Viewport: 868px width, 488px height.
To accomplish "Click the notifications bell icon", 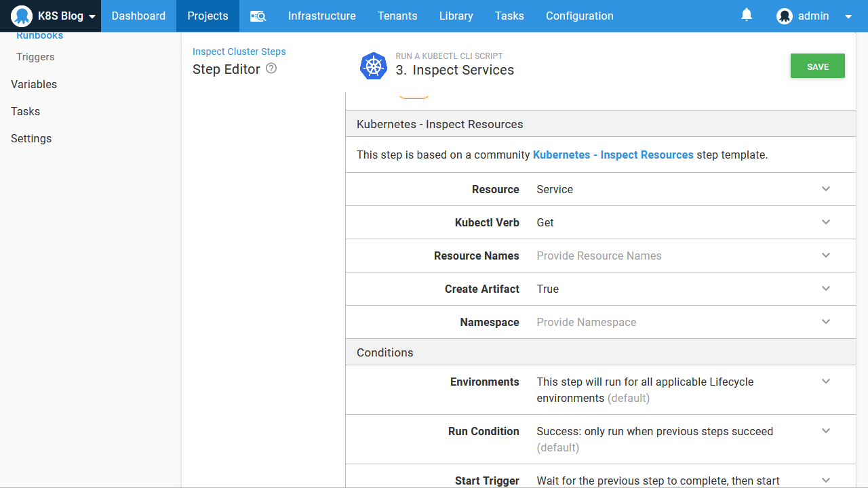I will (x=747, y=15).
